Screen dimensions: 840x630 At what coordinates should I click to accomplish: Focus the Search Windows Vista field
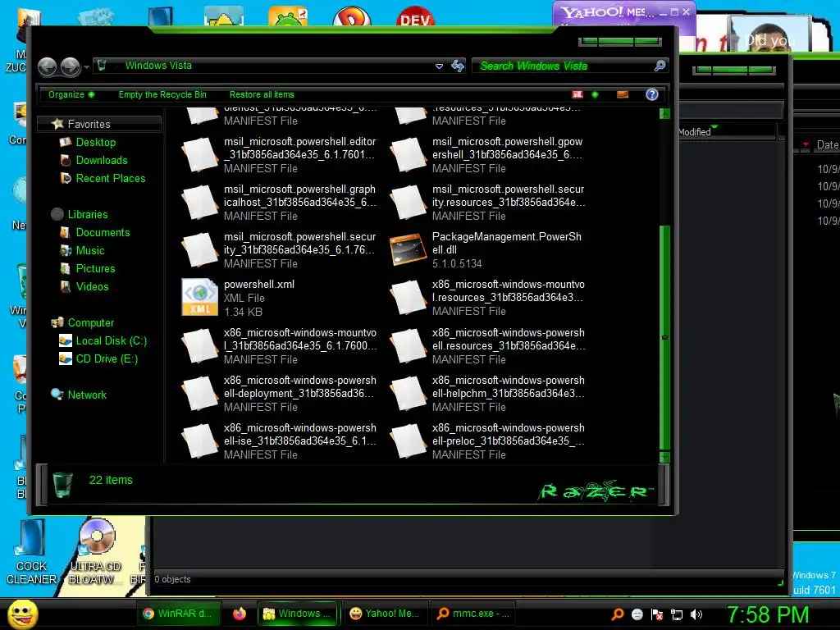[564, 66]
